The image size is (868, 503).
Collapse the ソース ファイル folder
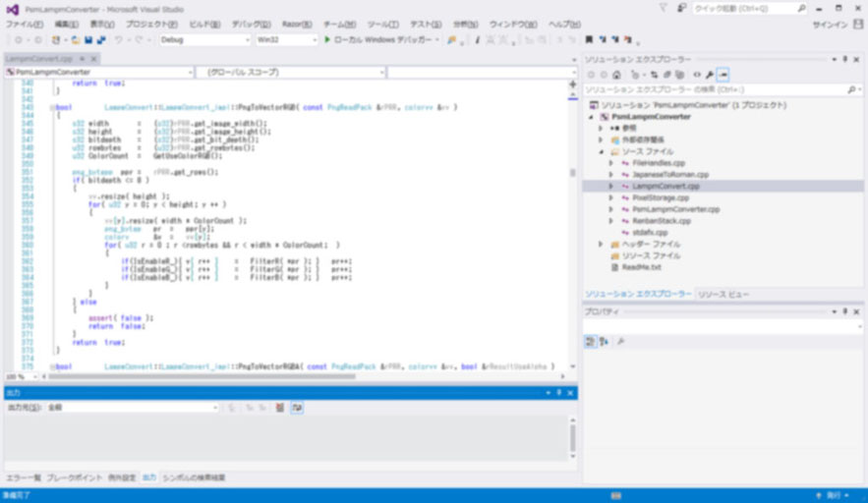[601, 151]
